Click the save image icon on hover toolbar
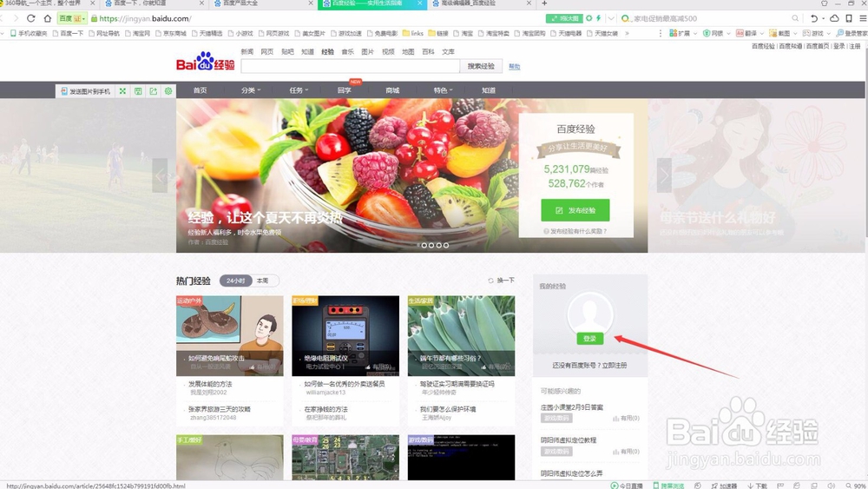Viewport: 868px width, 489px height. pos(138,91)
